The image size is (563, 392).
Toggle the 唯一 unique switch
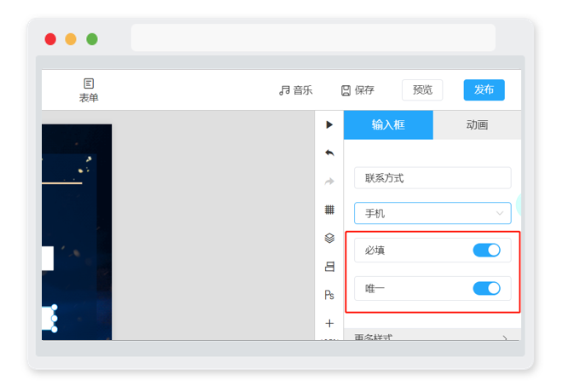point(486,288)
